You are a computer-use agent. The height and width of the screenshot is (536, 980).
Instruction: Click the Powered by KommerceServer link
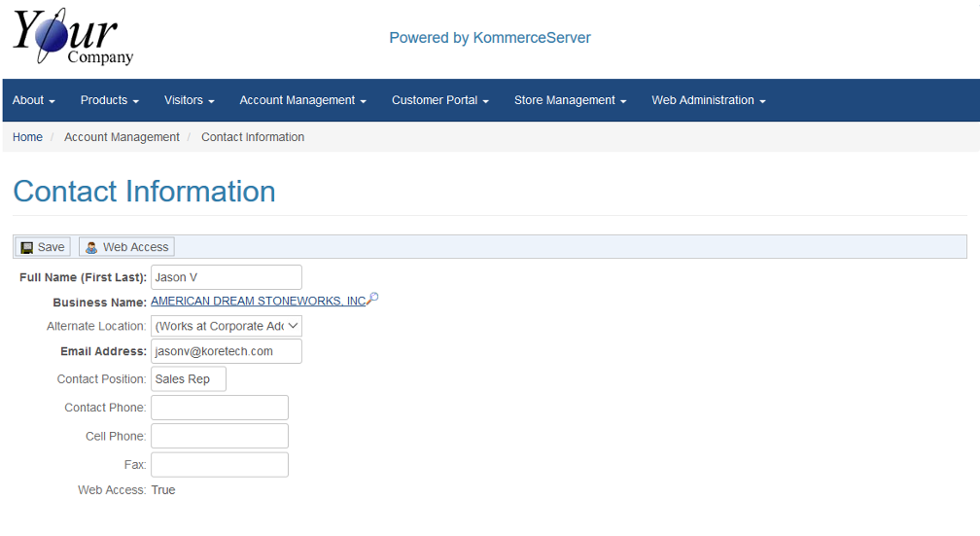[x=489, y=38]
